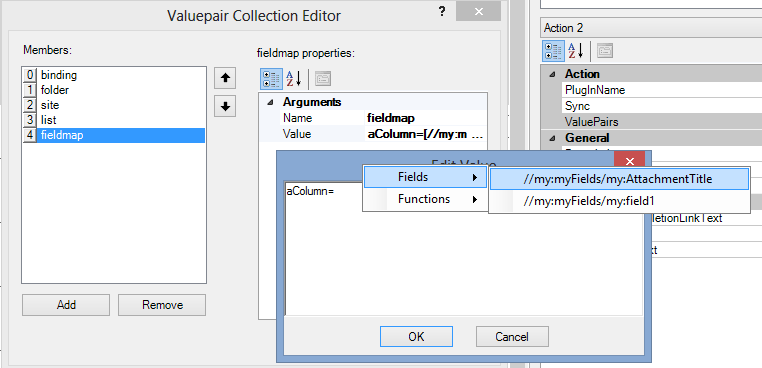Image resolution: width=762 pixels, height=368 pixels.
Task: Switch Action 2 grid to Categorized view
Action: point(553,51)
